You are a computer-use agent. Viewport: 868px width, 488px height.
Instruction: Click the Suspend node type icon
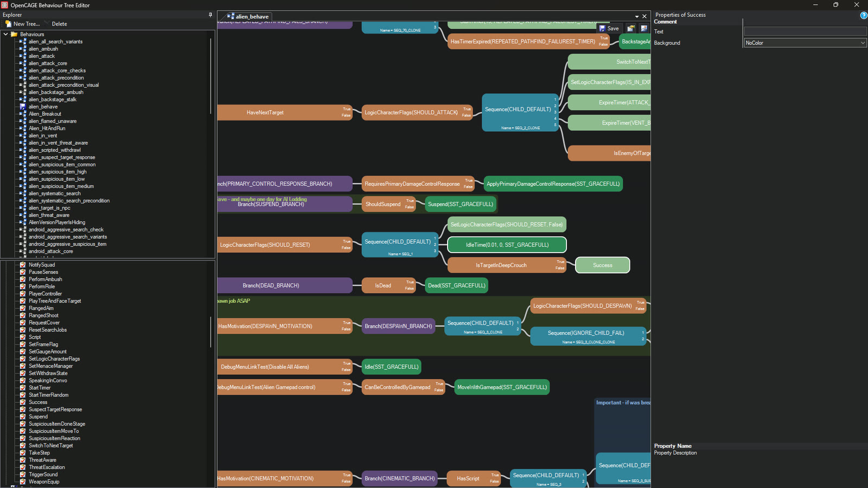coord(23,417)
